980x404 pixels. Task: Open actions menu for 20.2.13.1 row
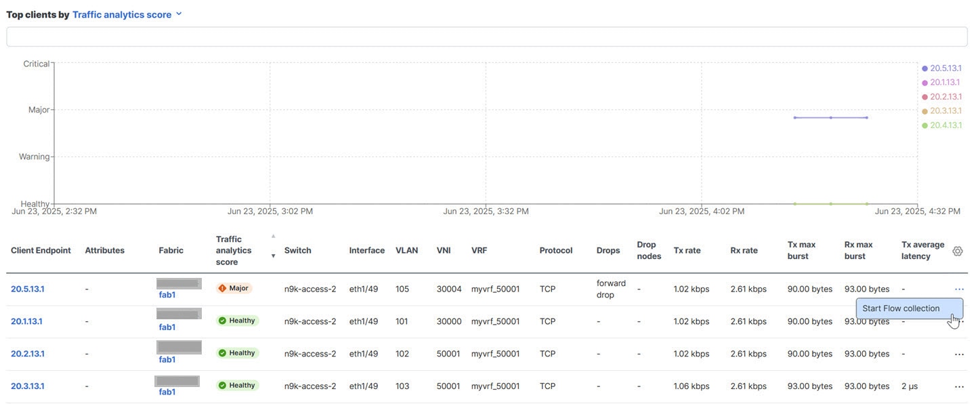pos(959,354)
